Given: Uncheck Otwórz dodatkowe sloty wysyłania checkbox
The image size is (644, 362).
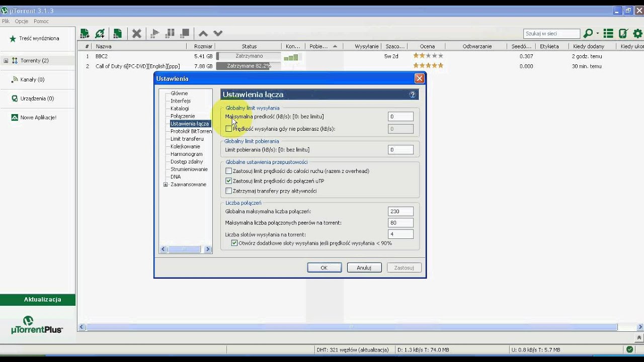Looking at the screenshot, I should coord(234,243).
